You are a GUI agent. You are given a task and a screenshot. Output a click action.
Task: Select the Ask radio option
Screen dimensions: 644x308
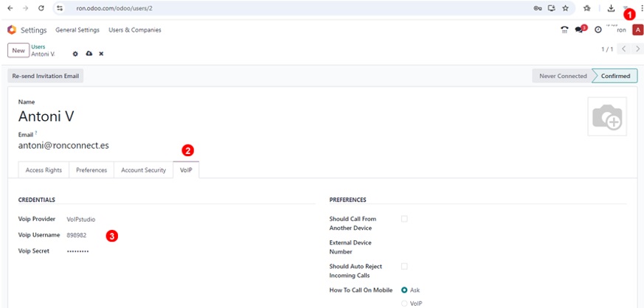click(404, 290)
